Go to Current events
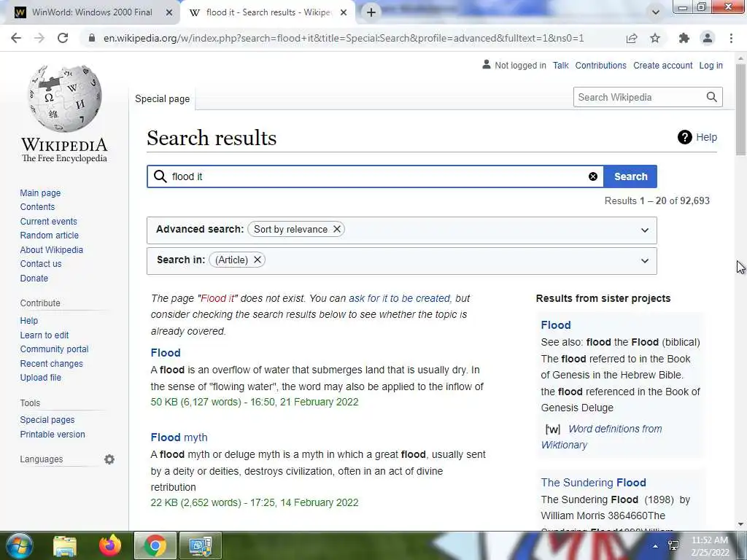Screen dimensions: 747x560 [x=49, y=222]
